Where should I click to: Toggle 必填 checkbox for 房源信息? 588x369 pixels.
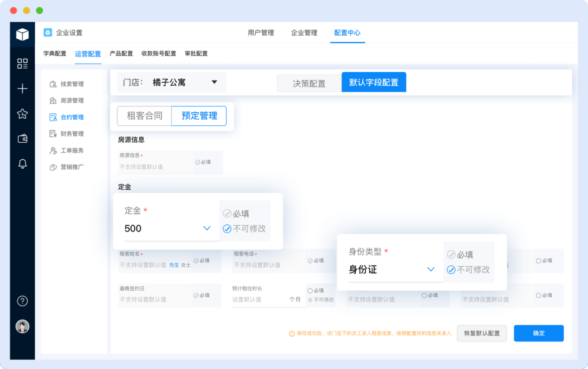tap(197, 162)
